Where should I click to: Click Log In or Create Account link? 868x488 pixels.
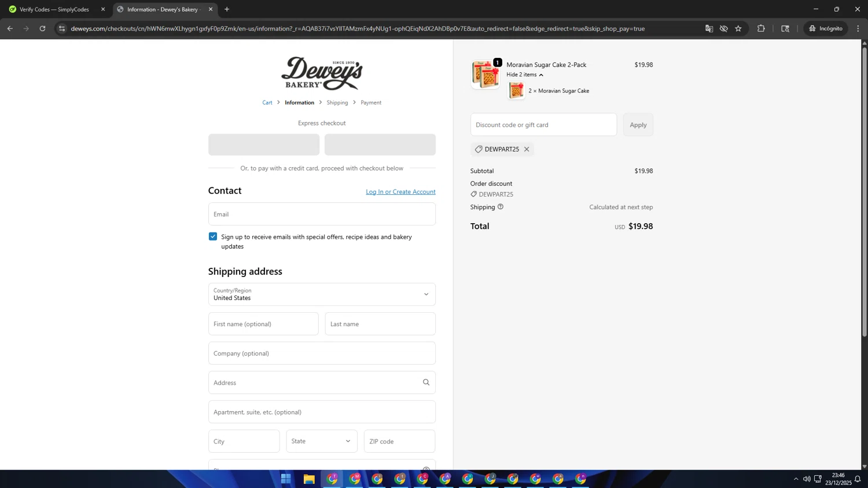400,191
